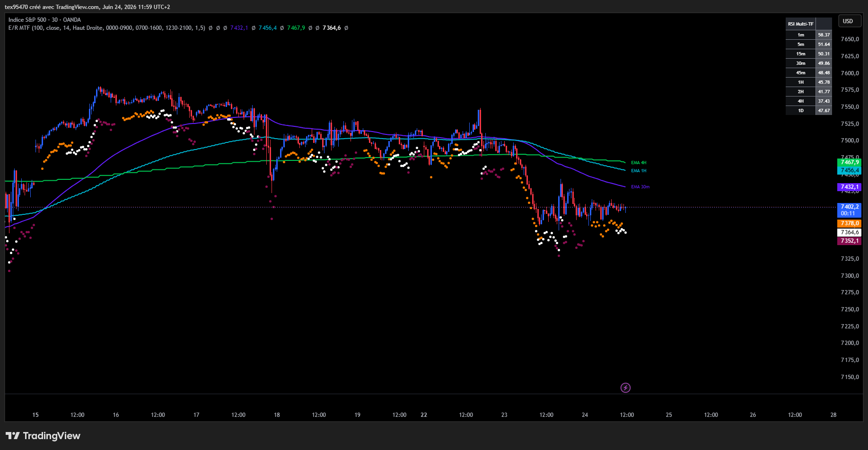
Task: Select the orange 7378,0 price label
Action: click(x=849, y=223)
